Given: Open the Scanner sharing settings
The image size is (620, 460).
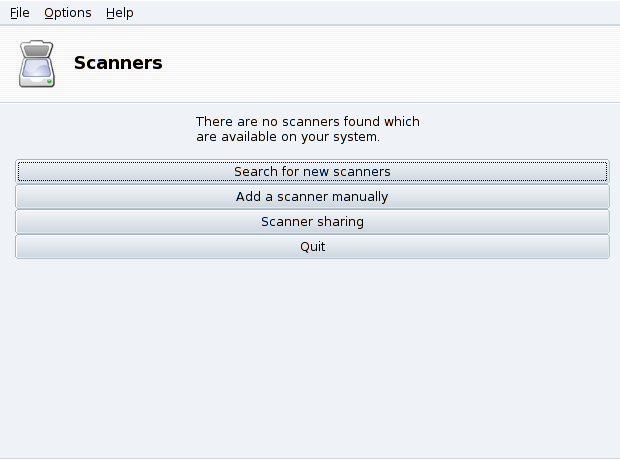Looking at the screenshot, I should (312, 222).
